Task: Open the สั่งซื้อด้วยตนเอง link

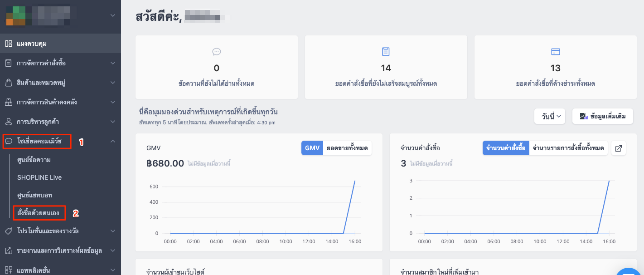Action: pyautogui.click(x=38, y=212)
